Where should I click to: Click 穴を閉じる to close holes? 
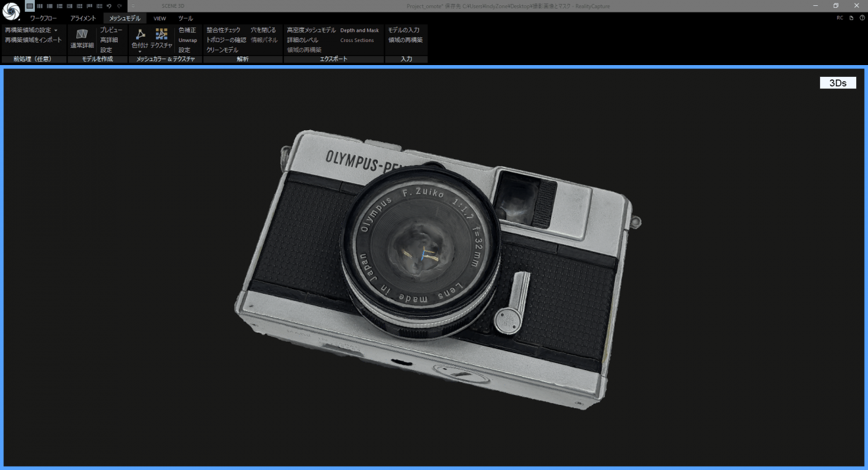(x=264, y=29)
